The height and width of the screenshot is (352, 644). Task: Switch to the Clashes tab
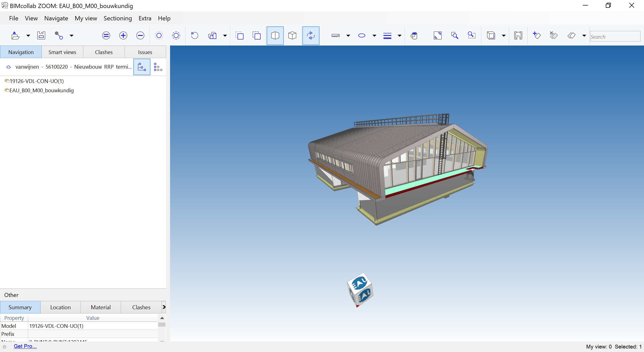point(104,52)
